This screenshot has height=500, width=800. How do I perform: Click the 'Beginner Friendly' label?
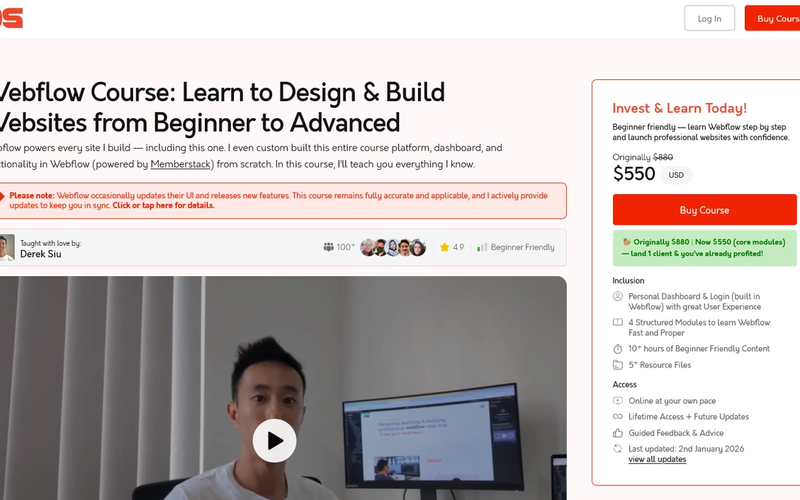pos(522,247)
